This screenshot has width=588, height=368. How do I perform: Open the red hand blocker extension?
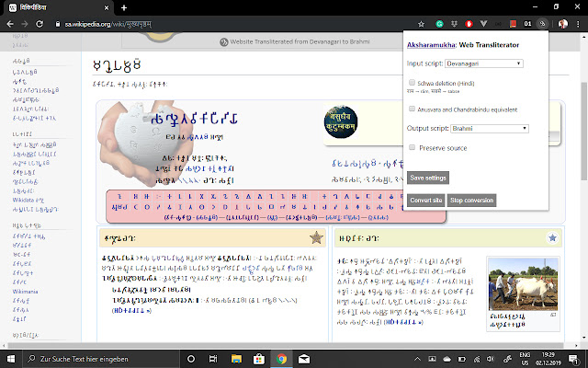(469, 24)
